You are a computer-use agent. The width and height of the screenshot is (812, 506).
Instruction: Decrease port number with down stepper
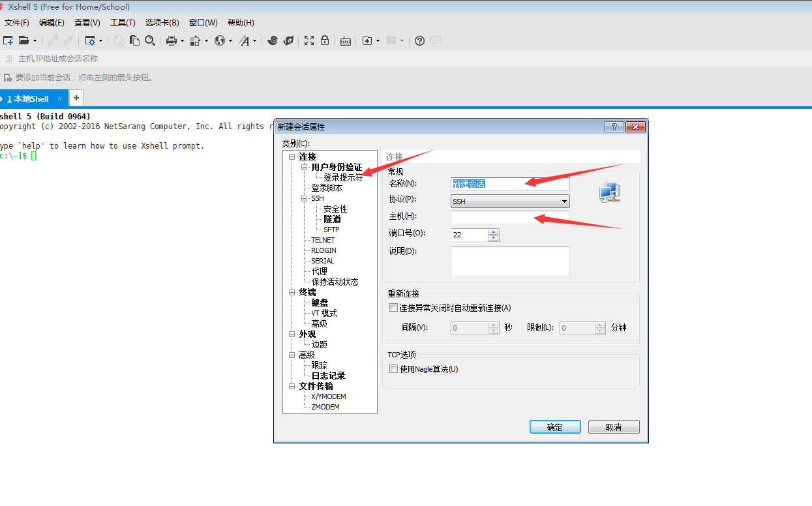494,237
